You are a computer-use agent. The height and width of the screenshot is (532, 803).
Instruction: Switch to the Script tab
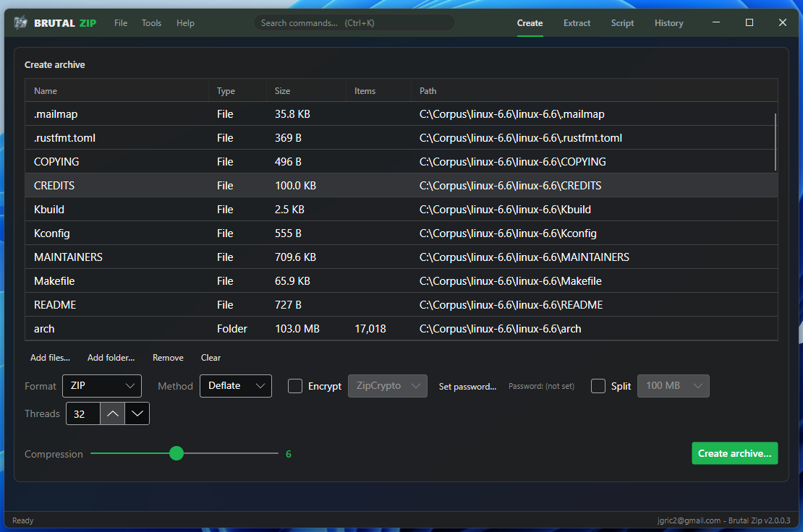622,23
